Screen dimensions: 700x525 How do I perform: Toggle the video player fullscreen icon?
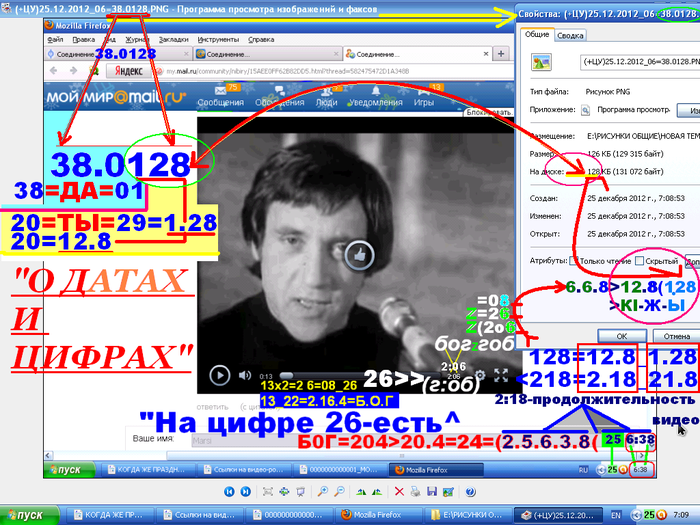[501, 375]
